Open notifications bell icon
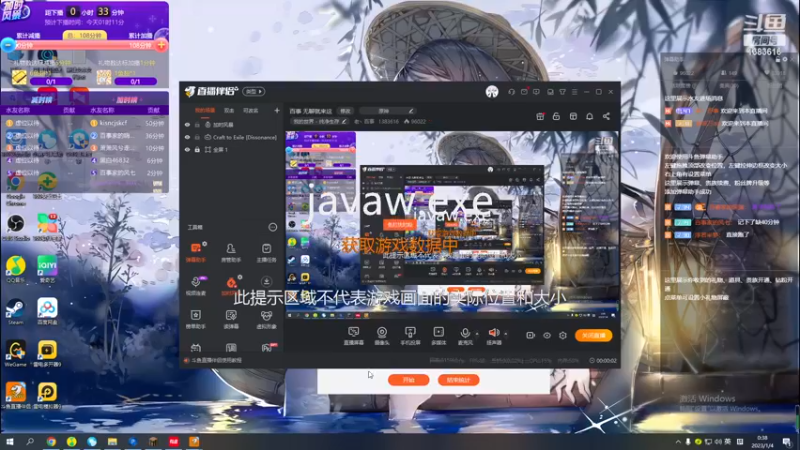800x450 pixels. pyautogui.click(x=589, y=116)
